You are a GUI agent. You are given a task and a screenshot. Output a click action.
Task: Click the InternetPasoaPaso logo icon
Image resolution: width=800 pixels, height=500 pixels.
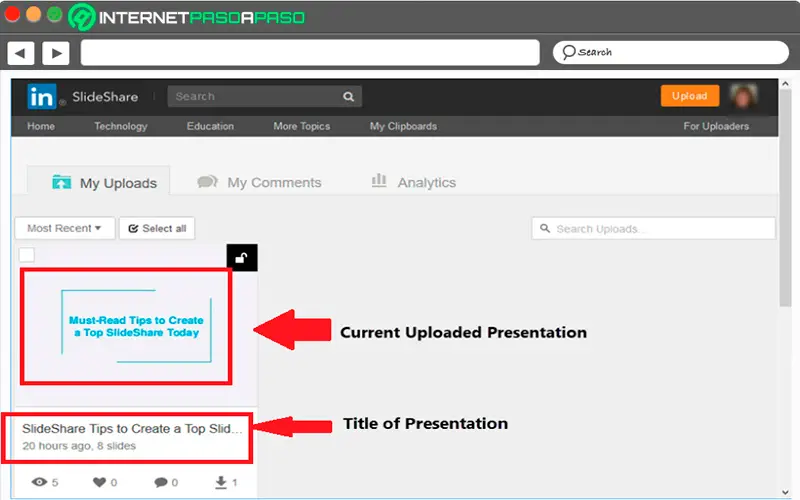(x=82, y=17)
